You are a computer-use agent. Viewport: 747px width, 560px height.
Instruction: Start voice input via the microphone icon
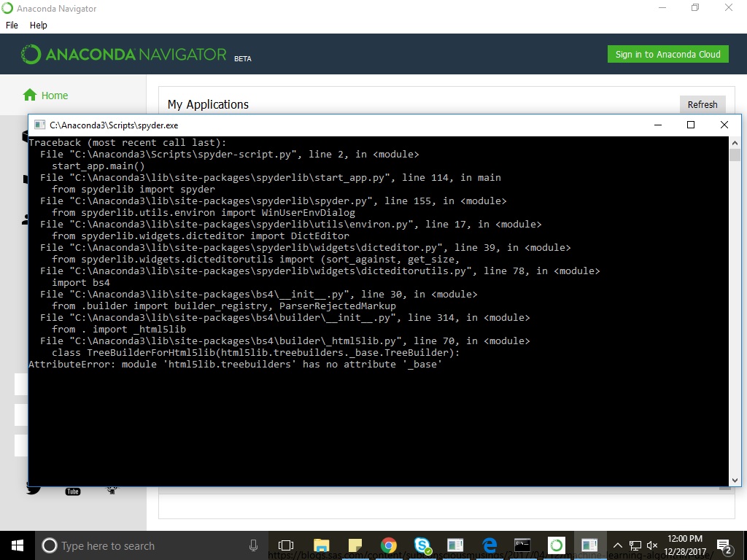[253, 545]
